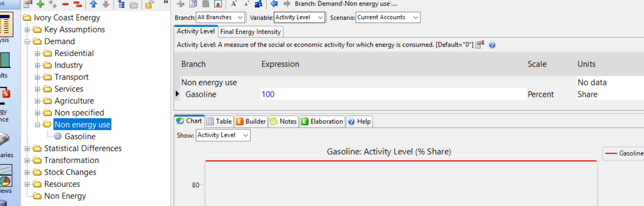Collapse the Non energy use branch

[x=38, y=125]
